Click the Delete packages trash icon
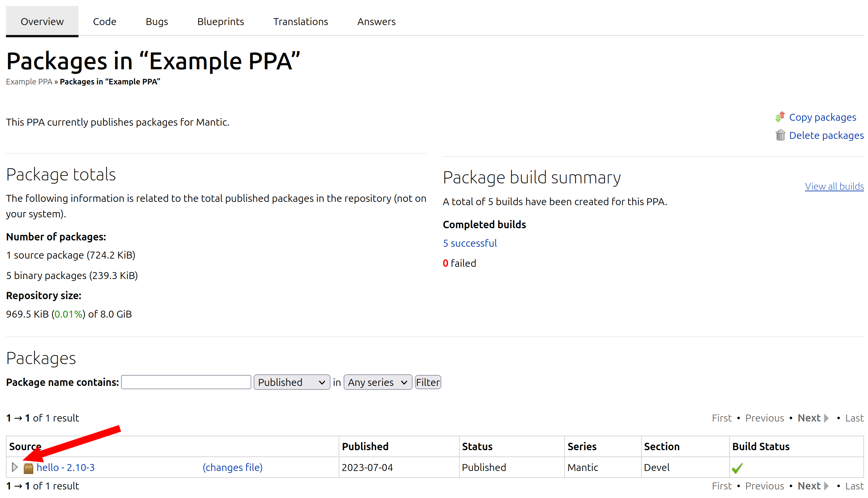868x498 pixels. coord(780,135)
